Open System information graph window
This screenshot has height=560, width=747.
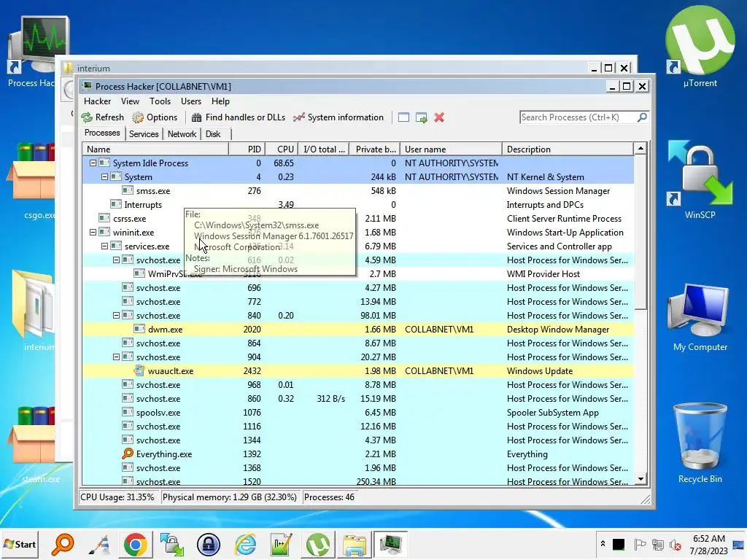[x=338, y=117]
